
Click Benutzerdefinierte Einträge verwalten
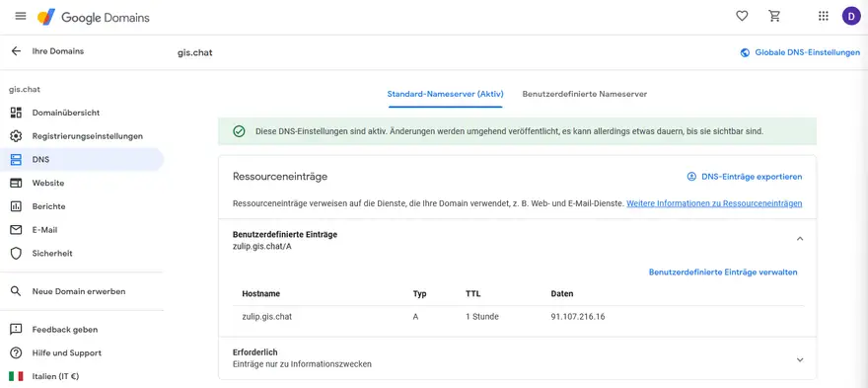723,272
